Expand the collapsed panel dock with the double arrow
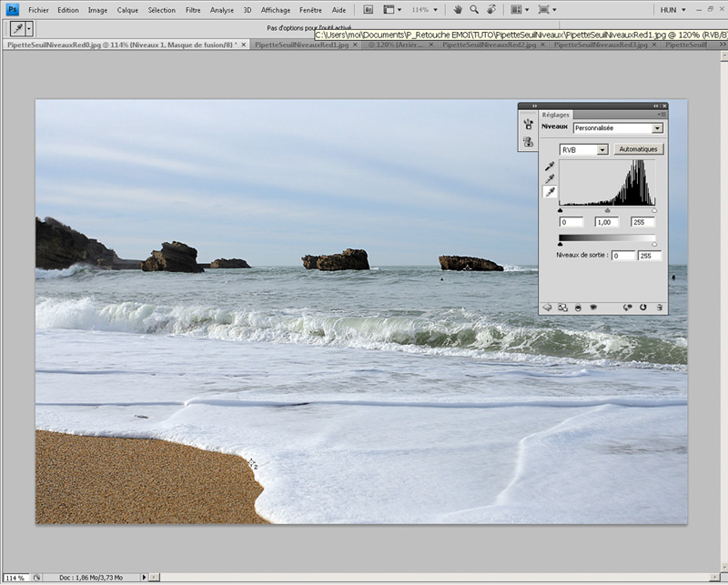This screenshot has width=728, height=585. pyautogui.click(x=534, y=106)
